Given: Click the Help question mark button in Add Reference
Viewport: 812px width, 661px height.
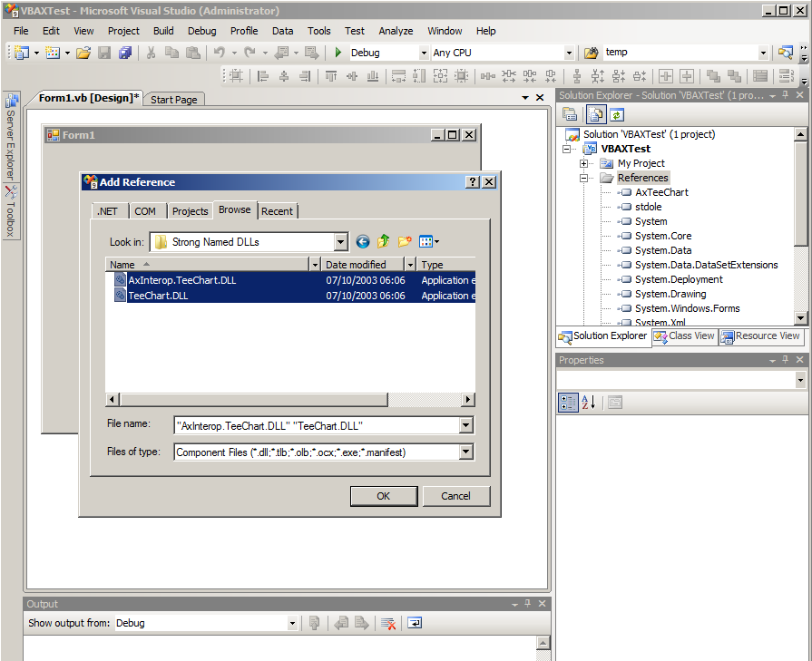Looking at the screenshot, I should pos(473,181).
